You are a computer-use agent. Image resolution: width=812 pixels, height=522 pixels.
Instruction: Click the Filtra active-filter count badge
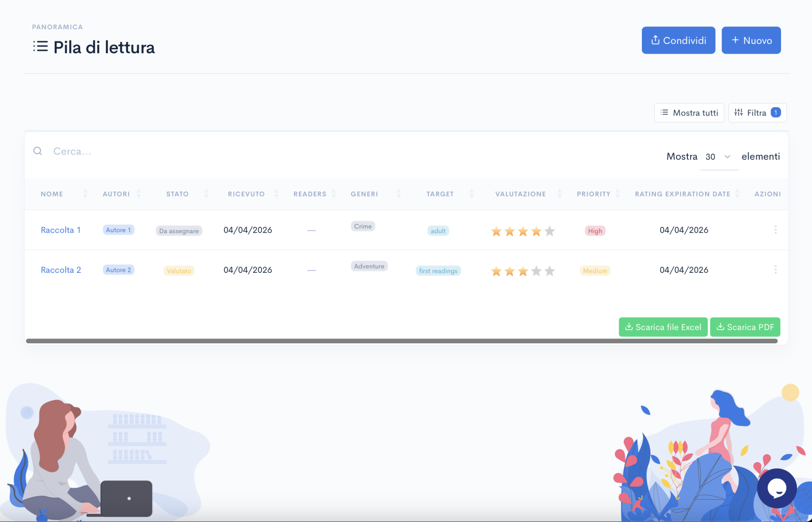(x=776, y=113)
